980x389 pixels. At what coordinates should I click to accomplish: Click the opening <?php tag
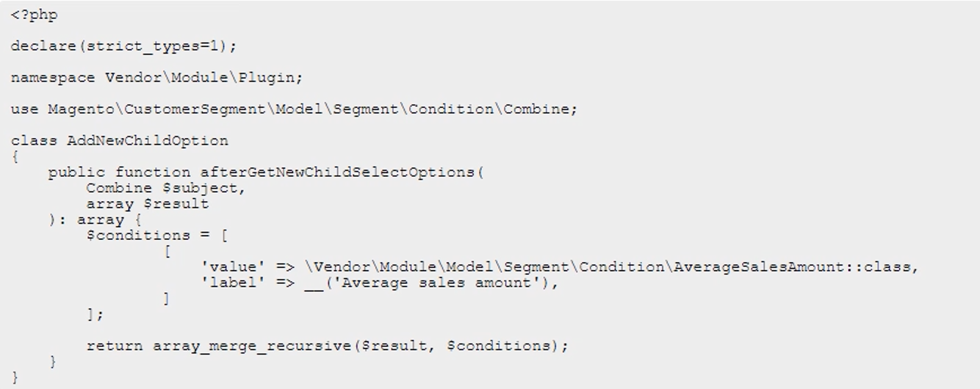click(x=34, y=15)
